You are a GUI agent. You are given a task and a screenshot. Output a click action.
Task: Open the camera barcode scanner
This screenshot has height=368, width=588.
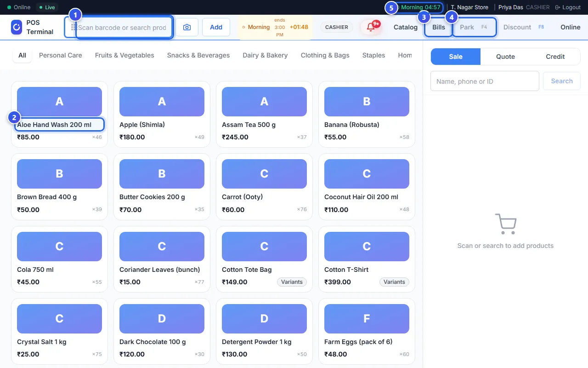coord(187,27)
